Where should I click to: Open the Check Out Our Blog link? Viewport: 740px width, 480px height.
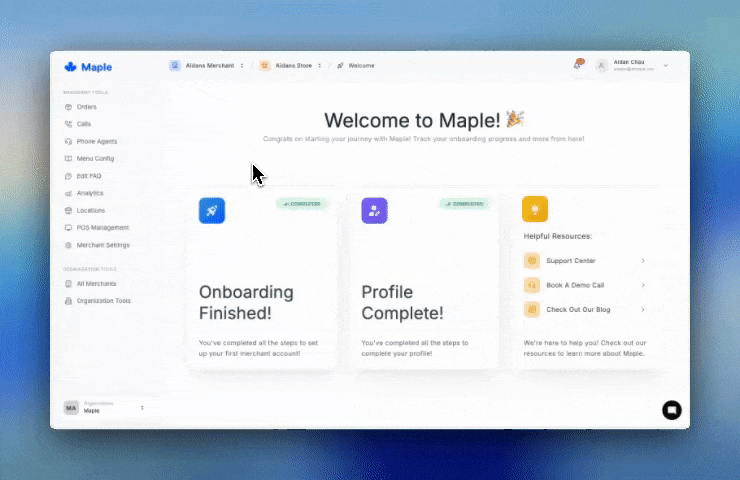[578, 310]
